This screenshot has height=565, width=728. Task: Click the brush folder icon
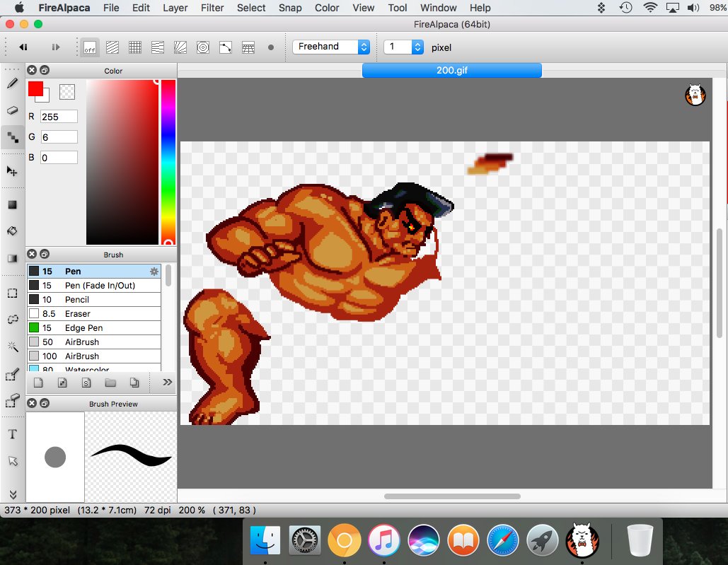click(110, 383)
